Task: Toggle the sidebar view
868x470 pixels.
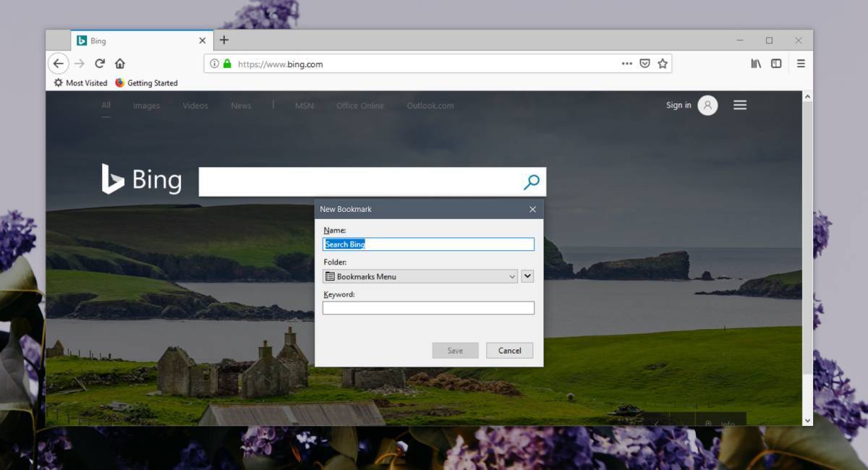Action: point(775,64)
